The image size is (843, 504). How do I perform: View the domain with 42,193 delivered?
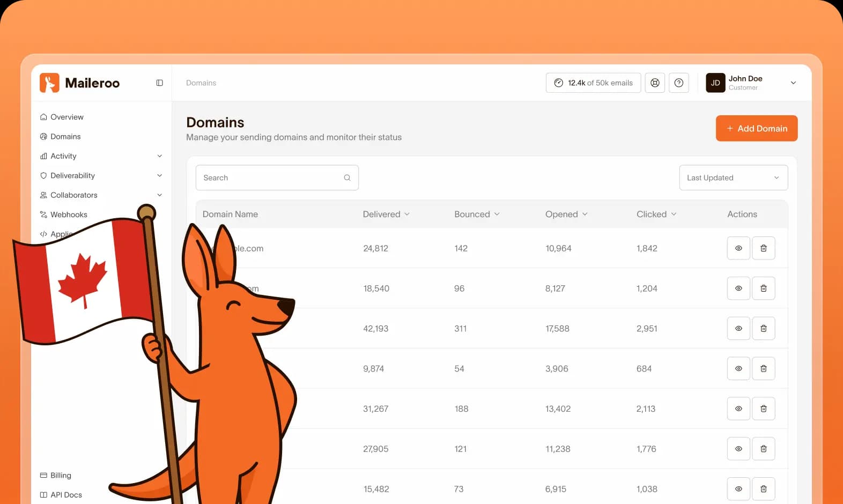pyautogui.click(x=738, y=328)
